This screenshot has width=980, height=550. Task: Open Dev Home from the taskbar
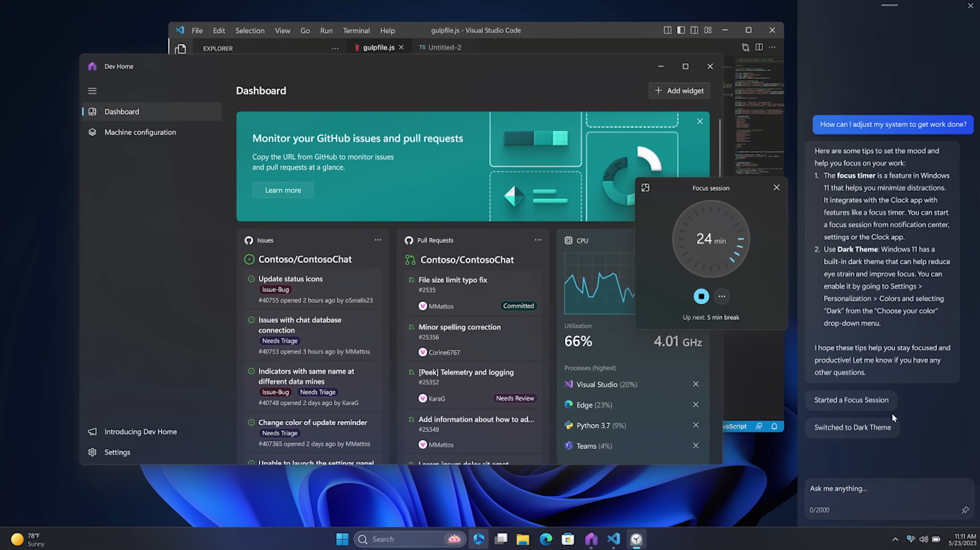click(x=591, y=539)
